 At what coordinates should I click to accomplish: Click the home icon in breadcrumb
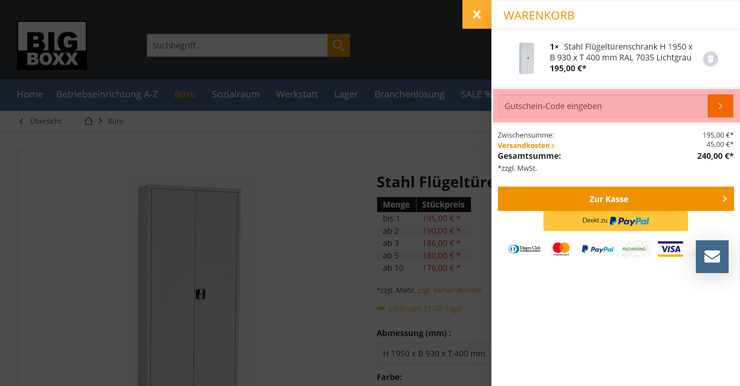click(88, 121)
